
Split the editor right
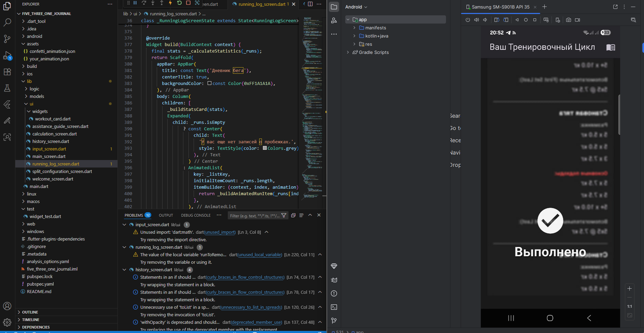tap(310, 4)
